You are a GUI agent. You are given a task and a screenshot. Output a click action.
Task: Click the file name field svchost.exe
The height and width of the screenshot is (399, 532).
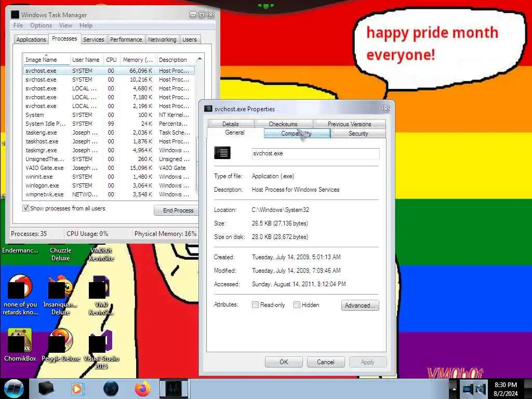pyautogui.click(x=315, y=153)
